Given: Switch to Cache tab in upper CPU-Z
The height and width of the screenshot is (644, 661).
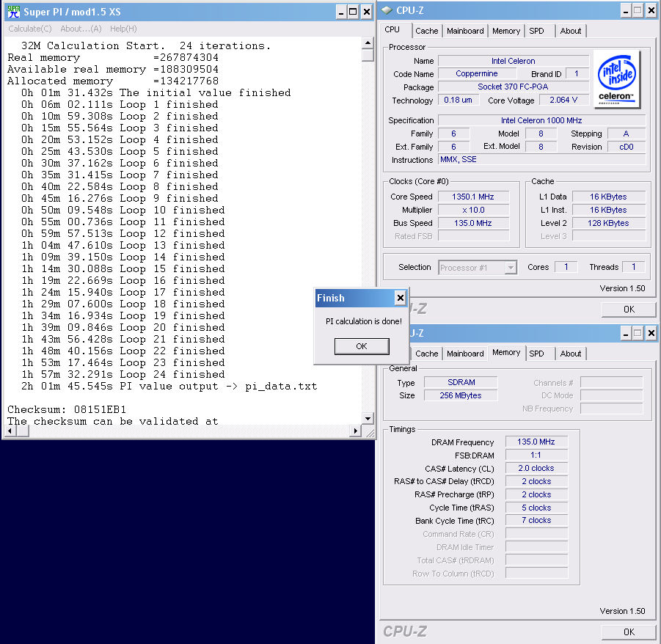Looking at the screenshot, I should (427, 31).
